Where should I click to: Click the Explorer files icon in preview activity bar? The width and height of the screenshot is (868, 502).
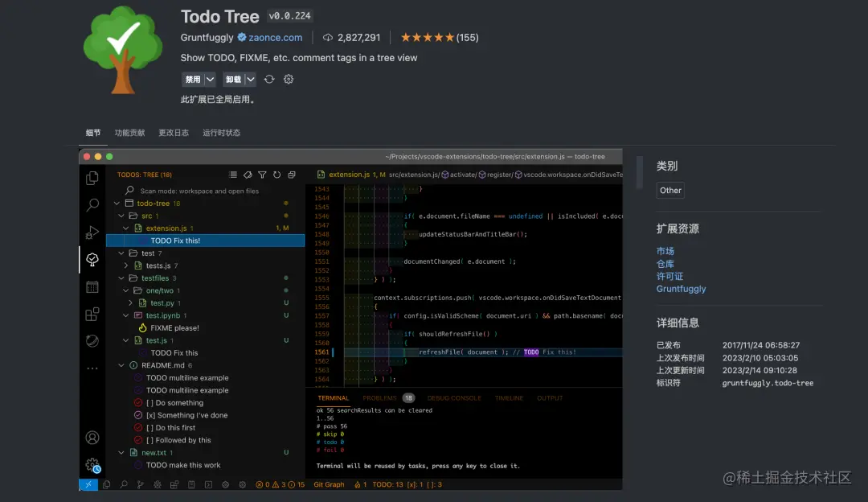click(92, 178)
